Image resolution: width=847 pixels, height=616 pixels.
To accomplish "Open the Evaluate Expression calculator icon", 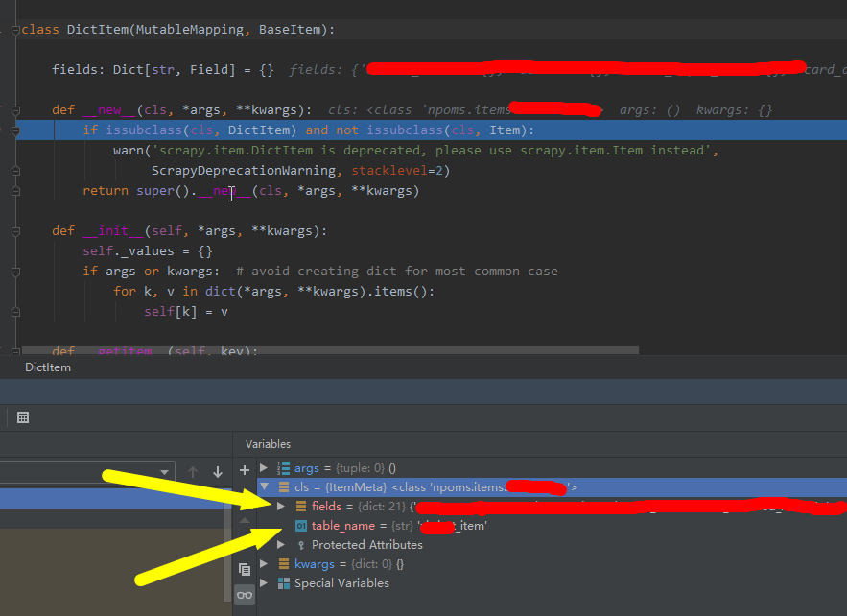I will coord(22,417).
